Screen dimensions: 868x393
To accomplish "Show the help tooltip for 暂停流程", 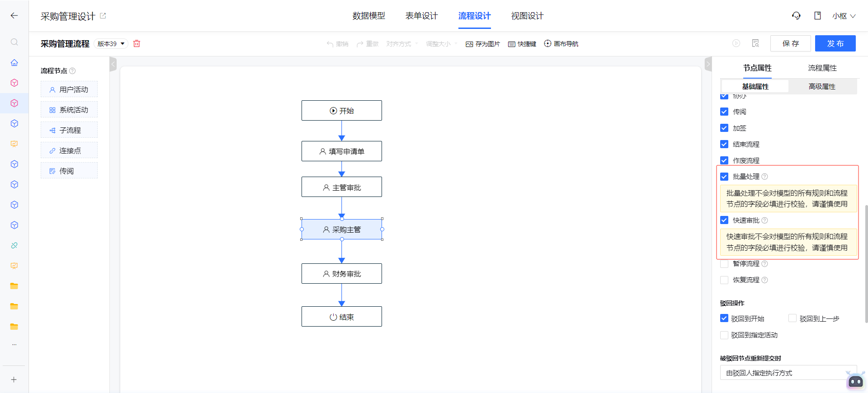I will (x=764, y=264).
